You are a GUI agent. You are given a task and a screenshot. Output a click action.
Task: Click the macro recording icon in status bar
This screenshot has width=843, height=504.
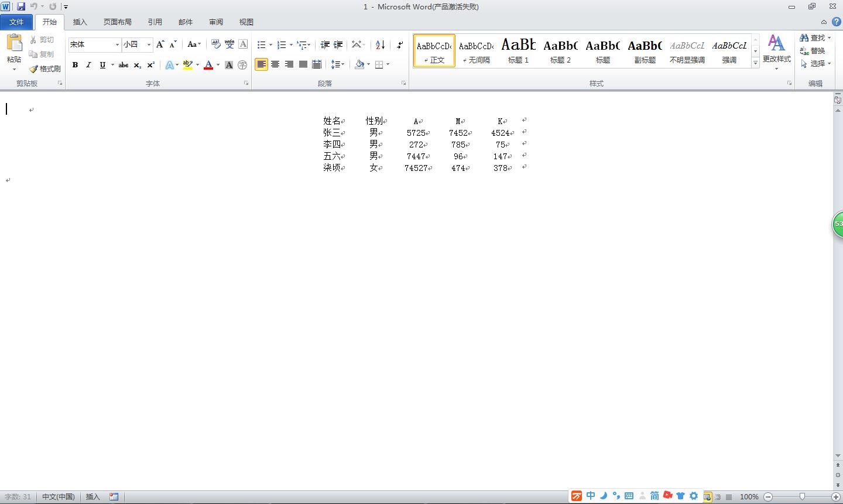(x=114, y=496)
